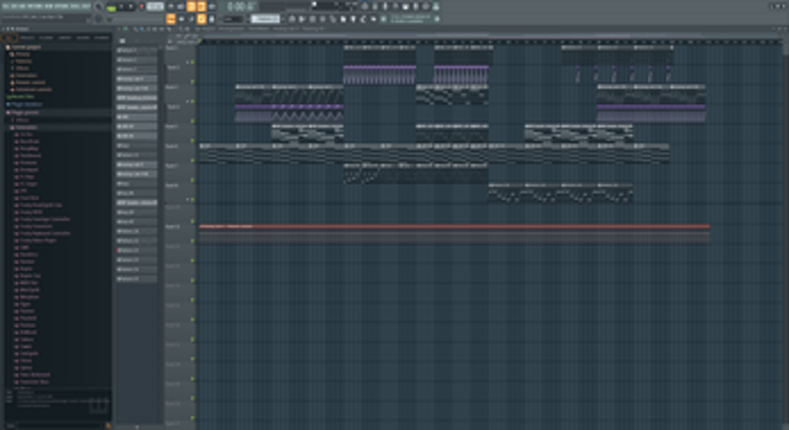Open Patterns under Current project
The image size is (789, 430).
23,61
